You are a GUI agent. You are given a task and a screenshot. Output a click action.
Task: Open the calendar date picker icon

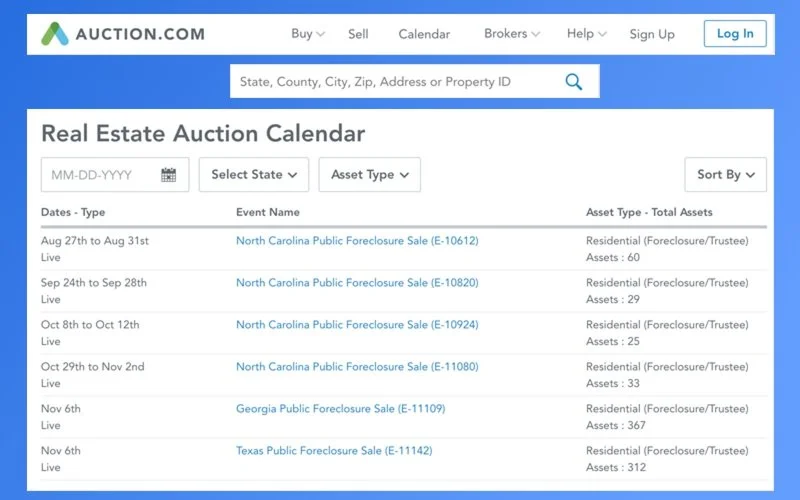tap(168, 175)
